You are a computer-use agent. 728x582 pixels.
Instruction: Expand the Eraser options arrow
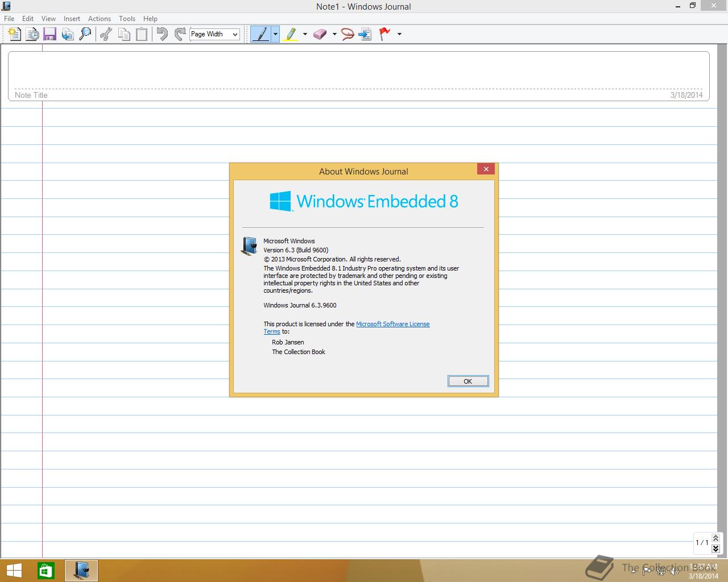(x=334, y=34)
